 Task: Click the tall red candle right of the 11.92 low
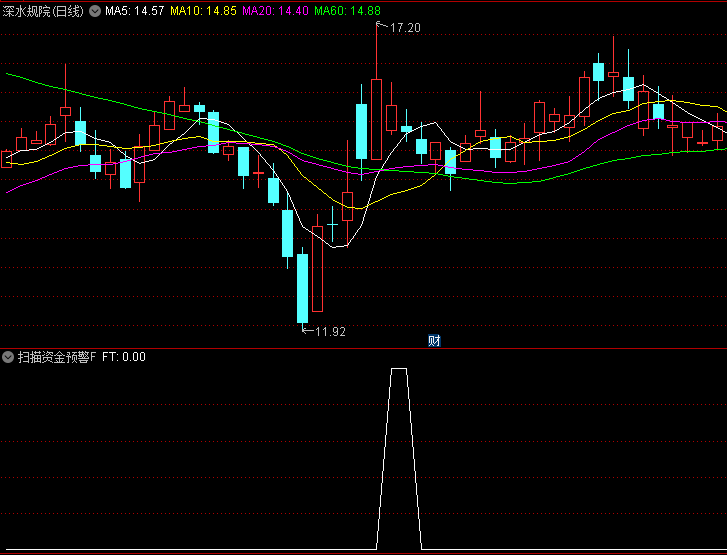pos(318,268)
